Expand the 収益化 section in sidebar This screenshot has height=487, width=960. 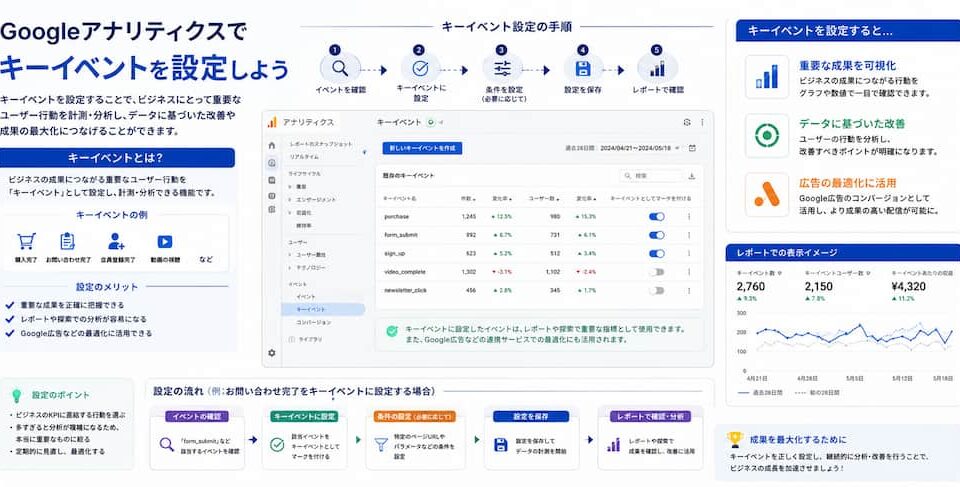[300, 213]
